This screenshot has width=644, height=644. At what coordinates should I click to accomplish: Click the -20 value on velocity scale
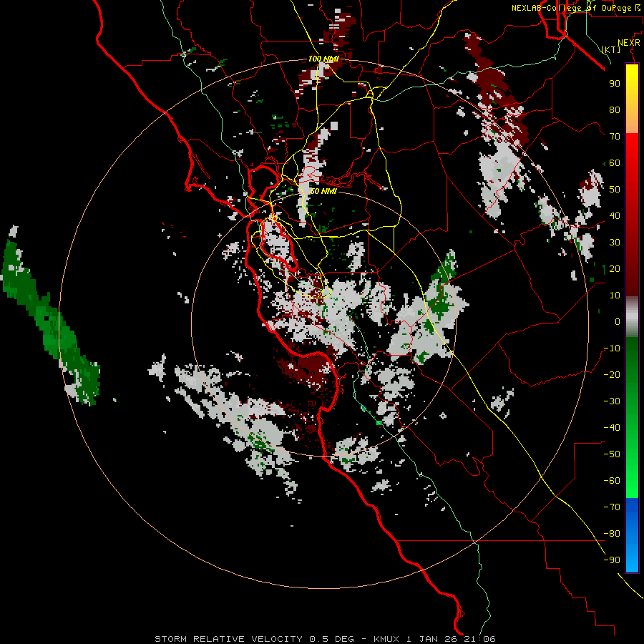pos(612,375)
